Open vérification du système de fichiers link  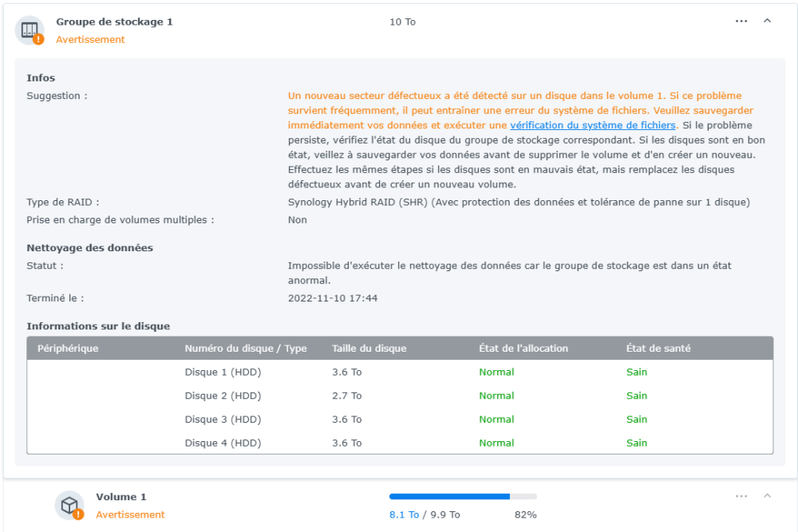(x=593, y=125)
